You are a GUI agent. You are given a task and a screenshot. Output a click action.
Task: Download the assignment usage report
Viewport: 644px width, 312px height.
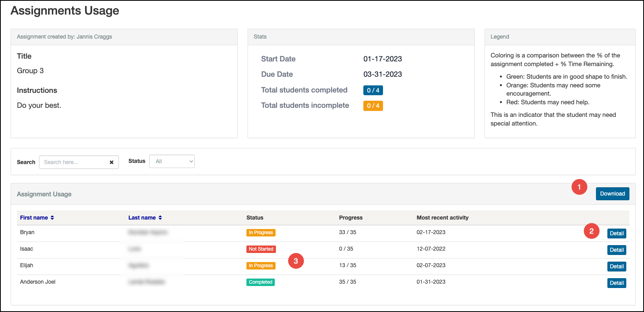[613, 194]
